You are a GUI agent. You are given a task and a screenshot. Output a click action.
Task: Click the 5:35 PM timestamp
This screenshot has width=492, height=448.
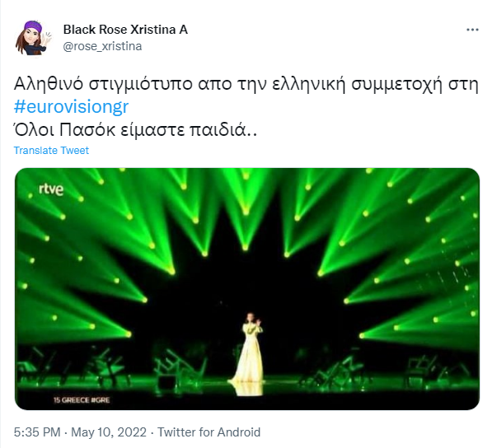37,432
